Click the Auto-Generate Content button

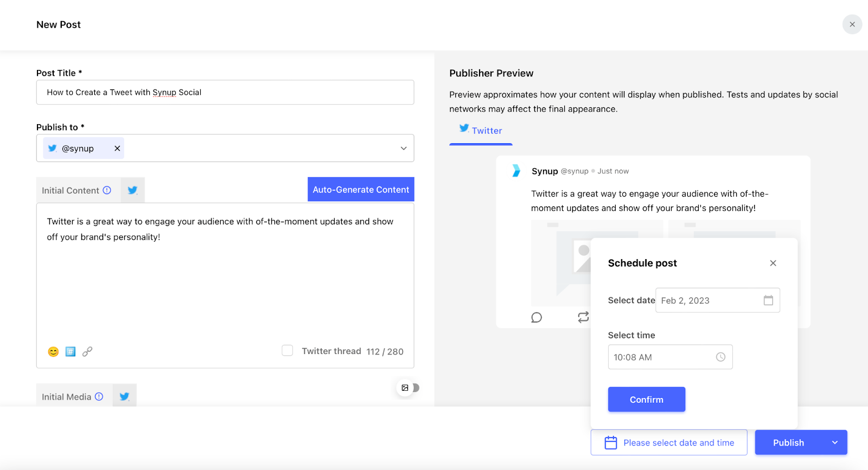click(361, 190)
